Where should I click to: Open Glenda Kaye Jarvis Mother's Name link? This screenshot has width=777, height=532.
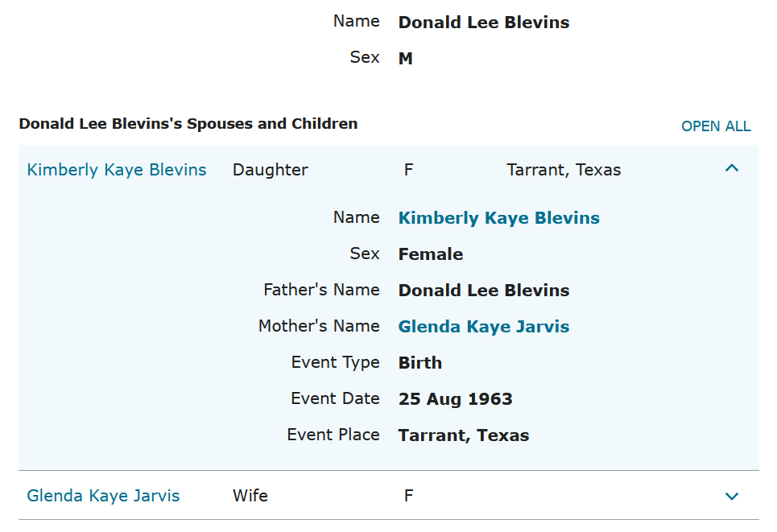[483, 327]
